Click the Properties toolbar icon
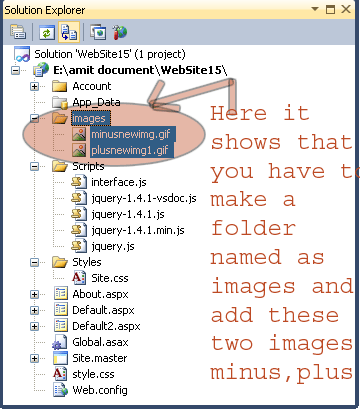 pyautogui.click(x=18, y=32)
